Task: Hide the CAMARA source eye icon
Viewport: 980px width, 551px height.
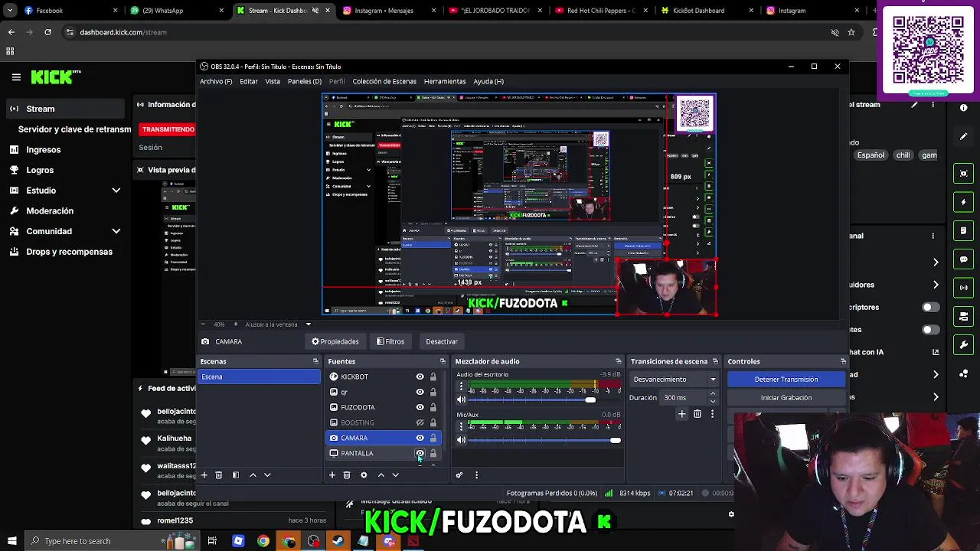Action: tap(420, 438)
